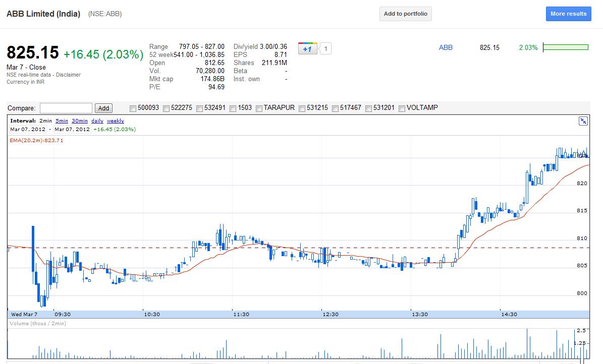The image size is (603, 364).
Task: Check the 522275 compare checkbox
Action: click(x=166, y=108)
